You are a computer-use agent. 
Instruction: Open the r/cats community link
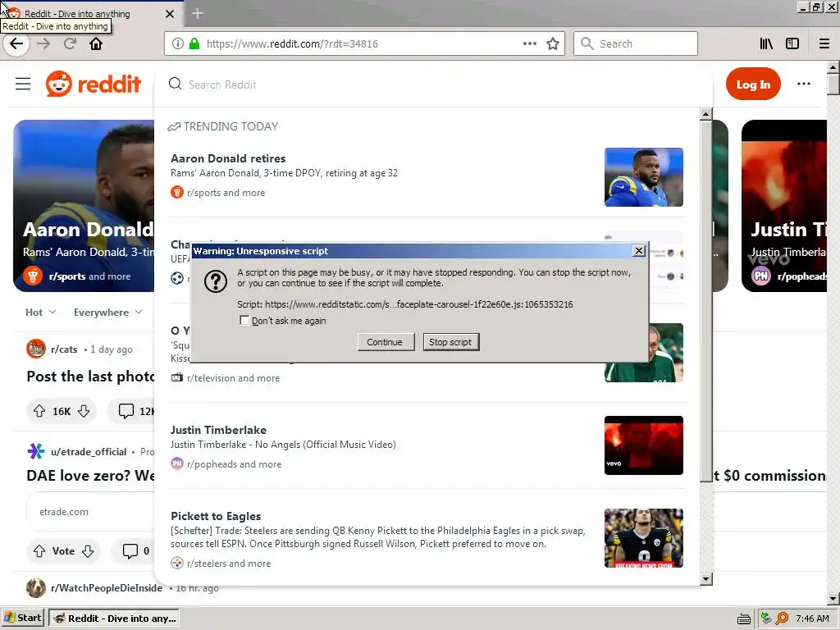tap(64, 349)
